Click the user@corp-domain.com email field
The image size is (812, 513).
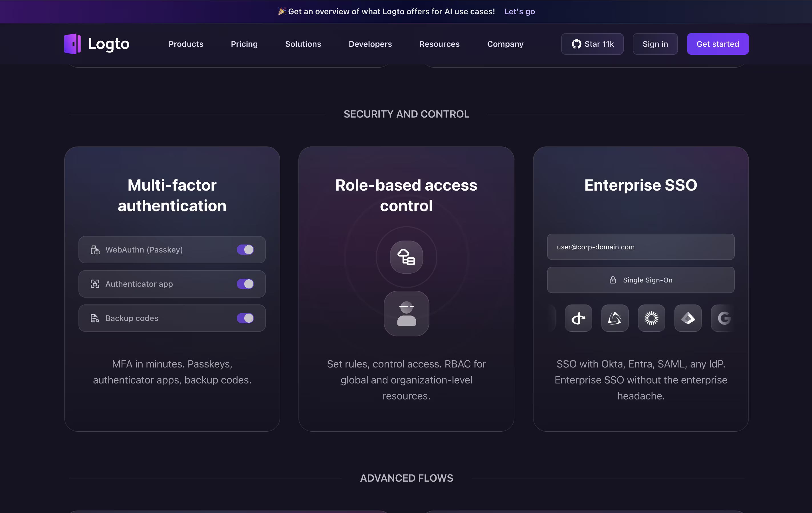(x=640, y=247)
